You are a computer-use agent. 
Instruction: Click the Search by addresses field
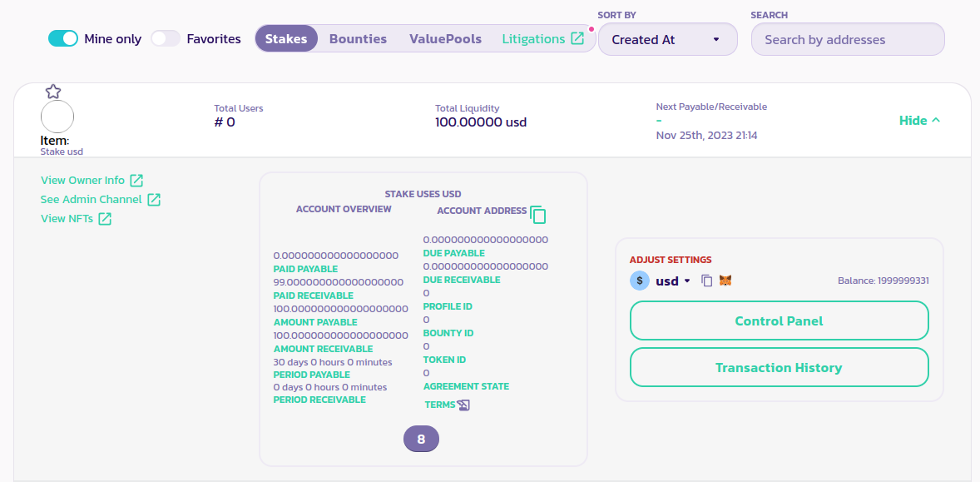click(x=847, y=39)
